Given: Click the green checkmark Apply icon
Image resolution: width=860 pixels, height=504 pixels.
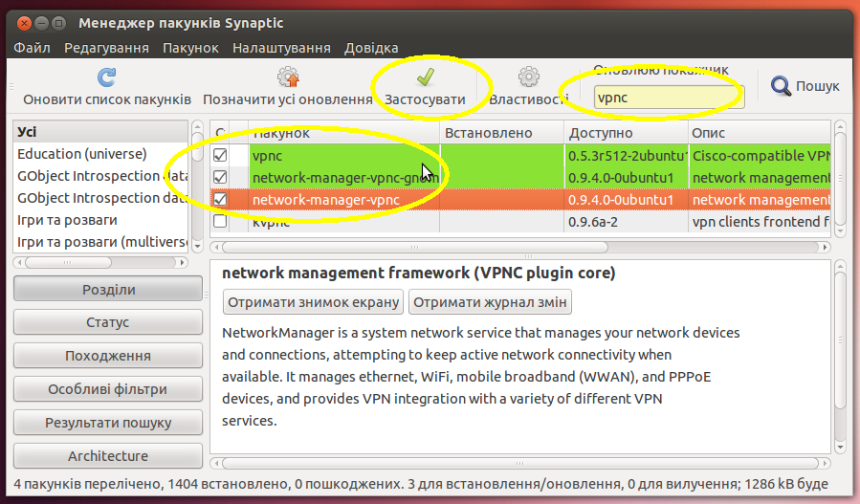Looking at the screenshot, I should (x=425, y=77).
